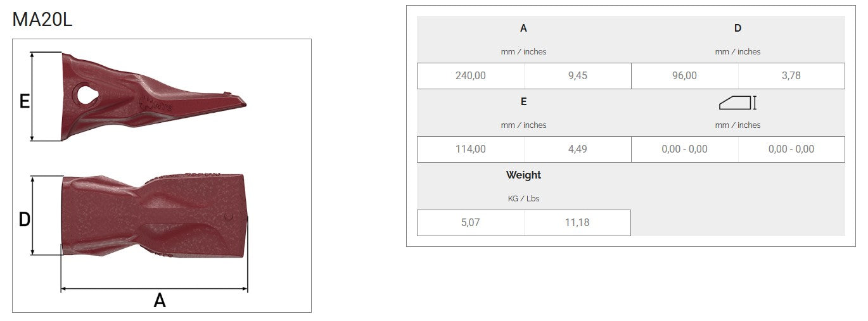The image size is (868, 321).
Task: Click the tip thickness profile icon
Action: coord(737,103)
